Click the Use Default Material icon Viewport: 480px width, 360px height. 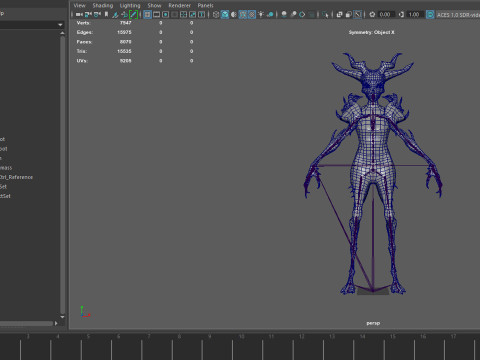234,14
